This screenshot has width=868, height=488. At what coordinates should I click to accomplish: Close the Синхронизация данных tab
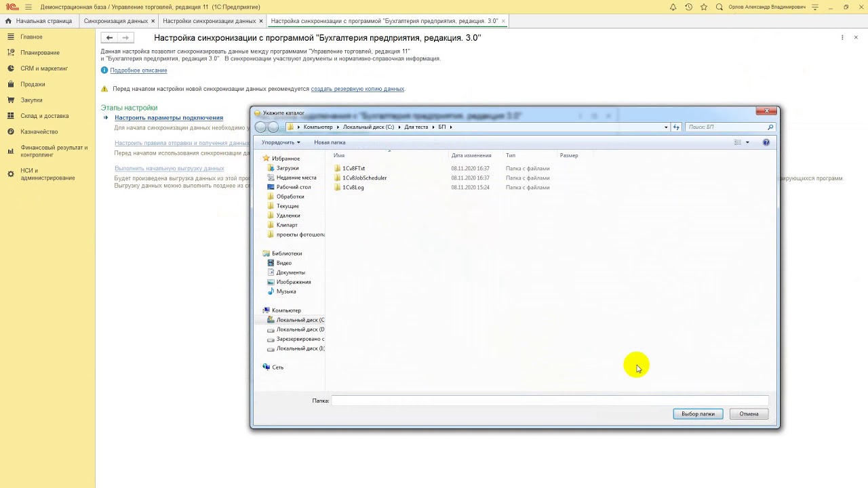pos(153,21)
